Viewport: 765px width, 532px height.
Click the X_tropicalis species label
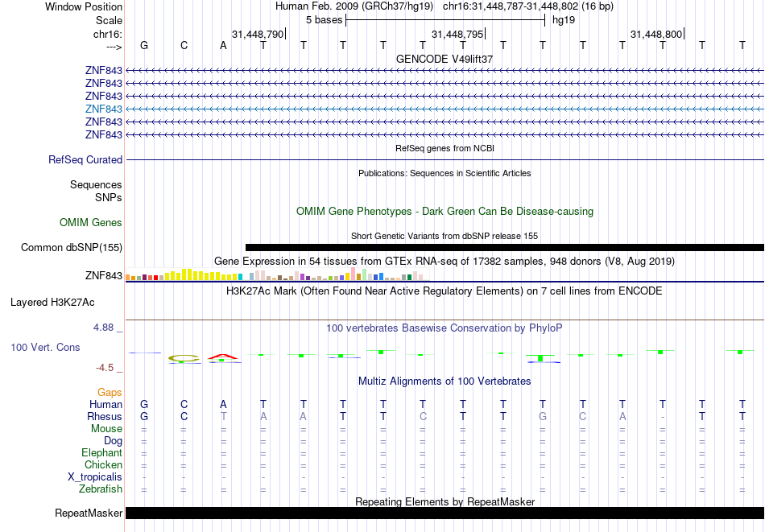pos(95,477)
